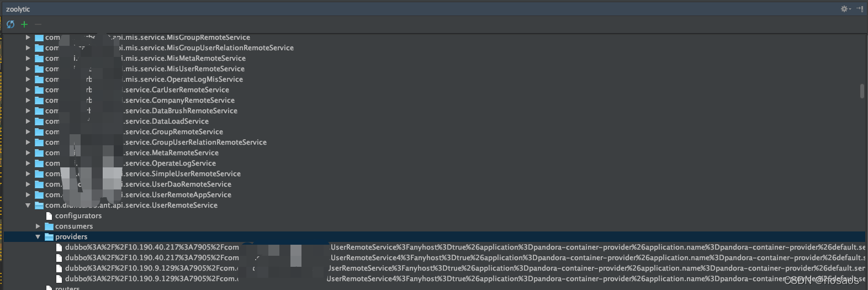The width and height of the screenshot is (868, 290).
Task: Click folder icon of GroupUserRelationRemoteService row
Action: (x=39, y=143)
